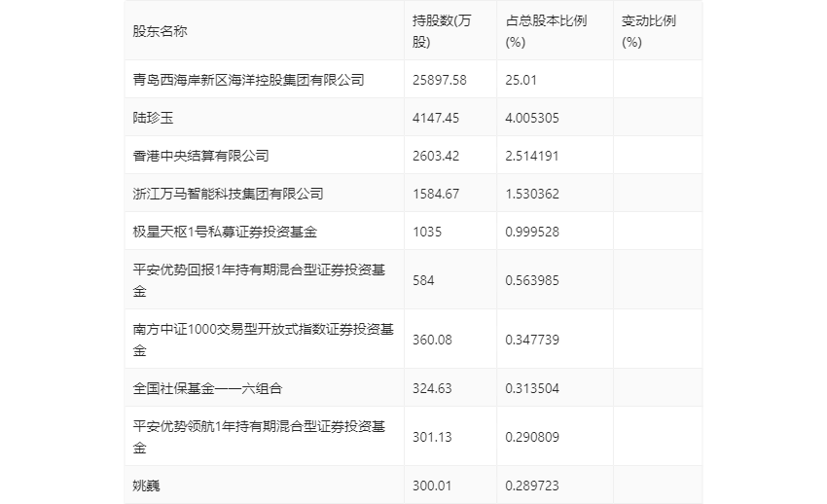Select the 4147.45 shares value
This screenshot has height=504, width=827.
pos(436,118)
